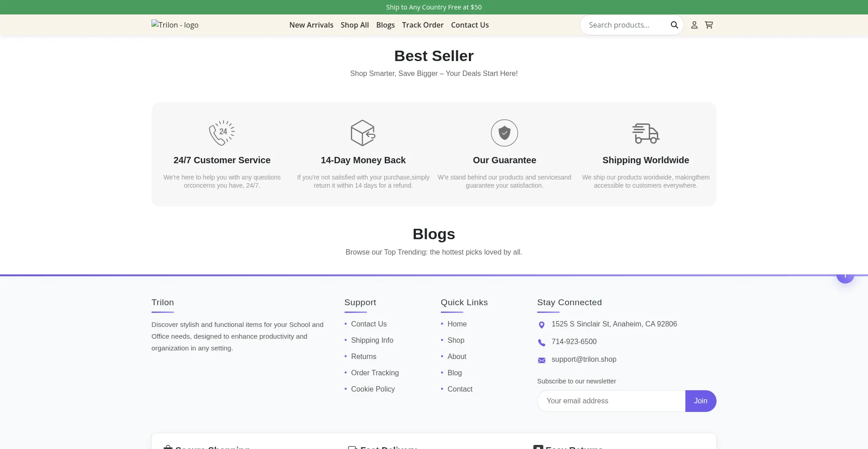Open the user account icon
The width and height of the screenshot is (868, 449).
[x=694, y=25]
